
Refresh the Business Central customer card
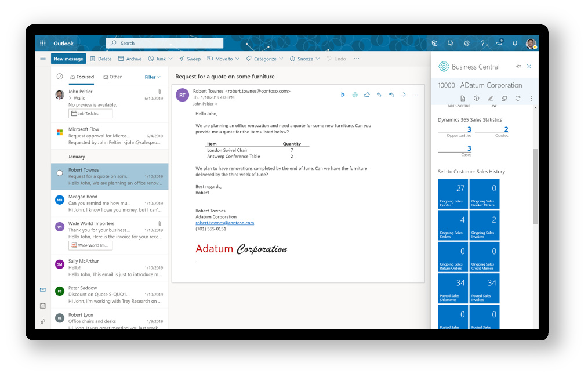(x=518, y=99)
